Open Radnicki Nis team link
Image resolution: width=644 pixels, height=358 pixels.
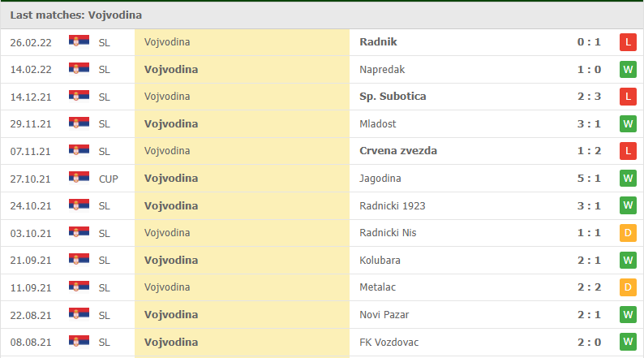coord(388,233)
